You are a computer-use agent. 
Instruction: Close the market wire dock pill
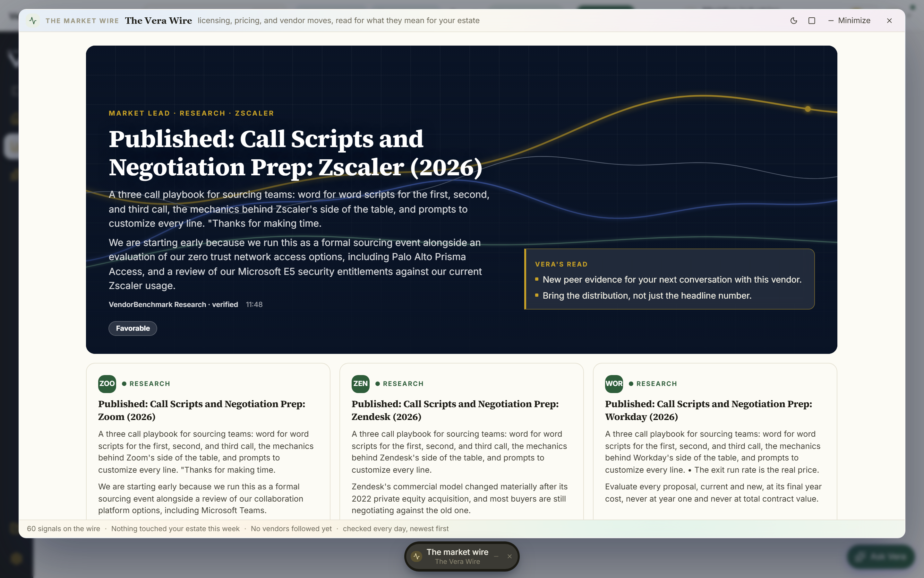pos(509,556)
